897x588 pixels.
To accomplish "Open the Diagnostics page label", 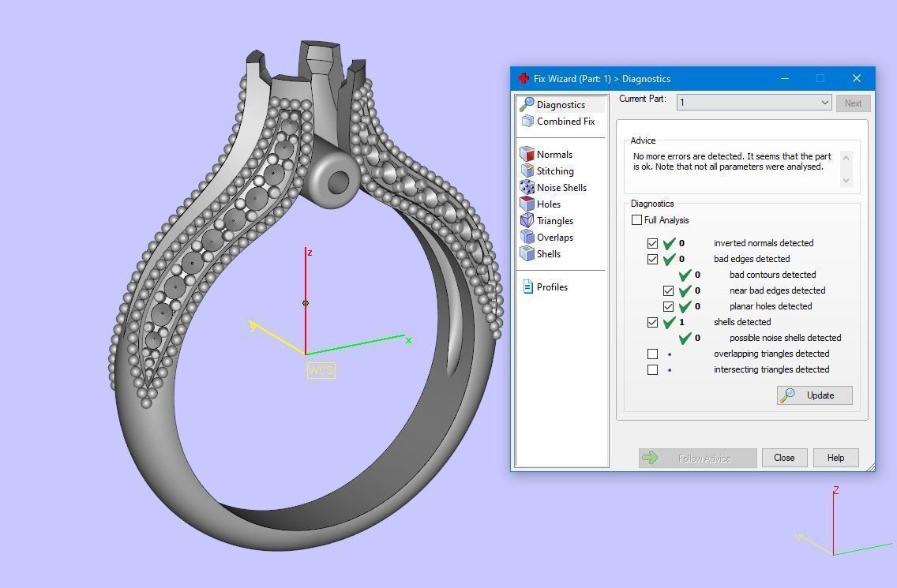I will click(x=561, y=105).
